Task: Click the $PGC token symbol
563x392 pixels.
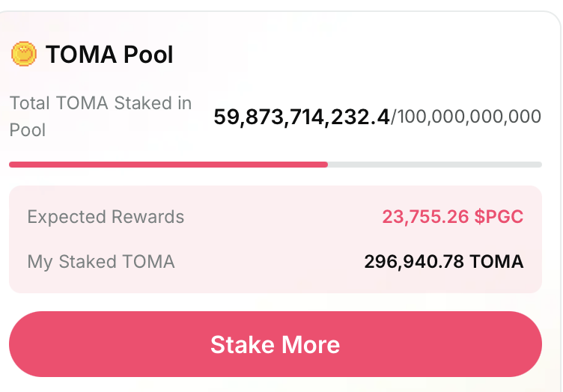Action: tap(499, 217)
